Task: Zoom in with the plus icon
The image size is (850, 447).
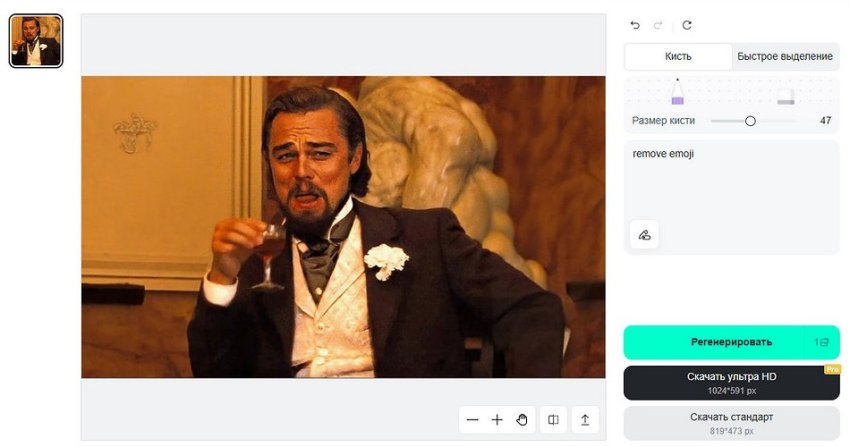Action: 497,420
